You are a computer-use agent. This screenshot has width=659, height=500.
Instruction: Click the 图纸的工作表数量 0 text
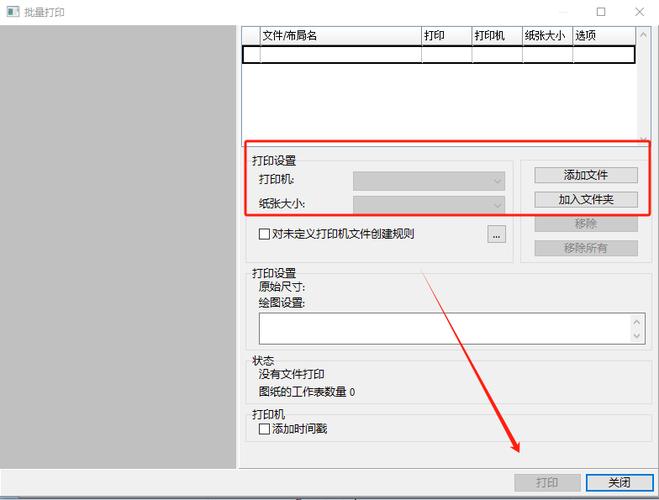307,392
